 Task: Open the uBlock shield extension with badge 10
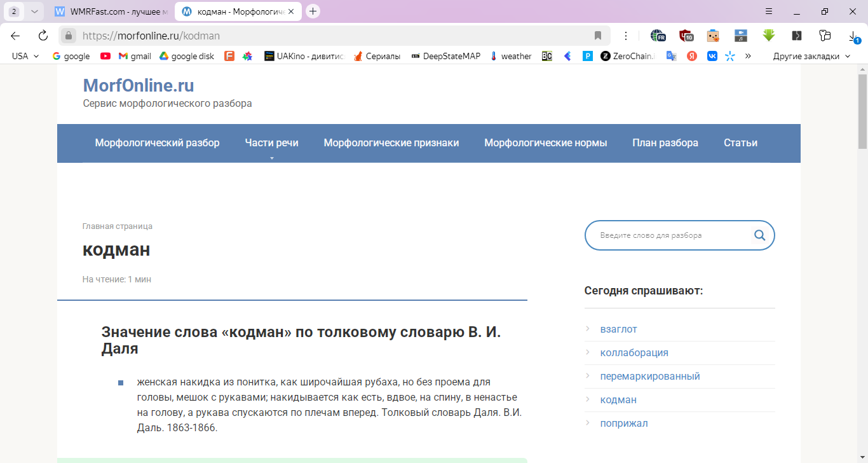686,36
